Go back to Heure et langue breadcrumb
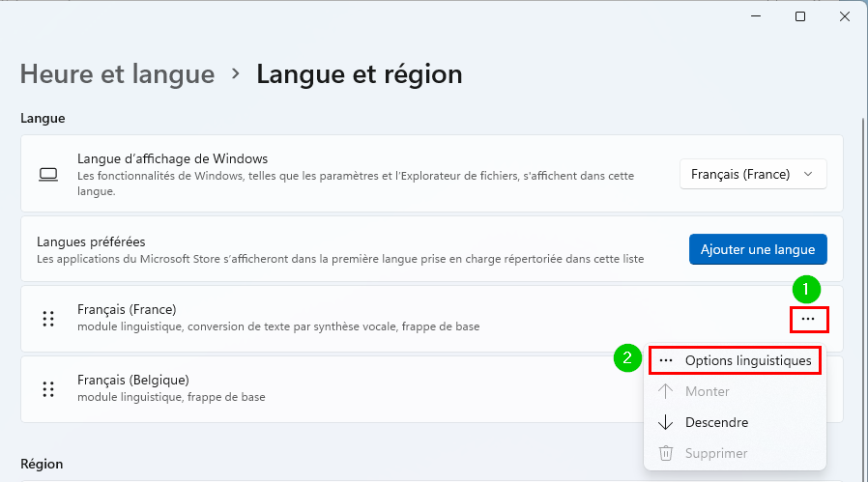The image size is (868, 482). pos(117,74)
